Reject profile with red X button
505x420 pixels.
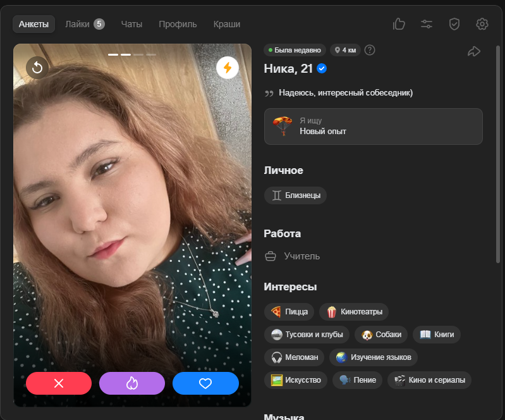click(59, 383)
